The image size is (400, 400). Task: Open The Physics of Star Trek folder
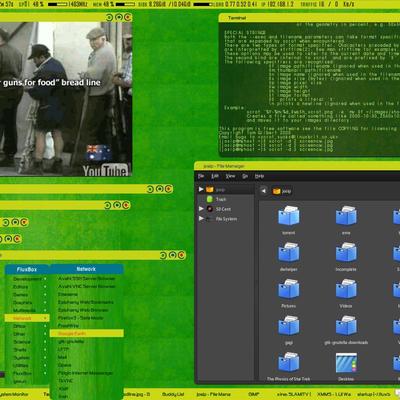(289, 366)
